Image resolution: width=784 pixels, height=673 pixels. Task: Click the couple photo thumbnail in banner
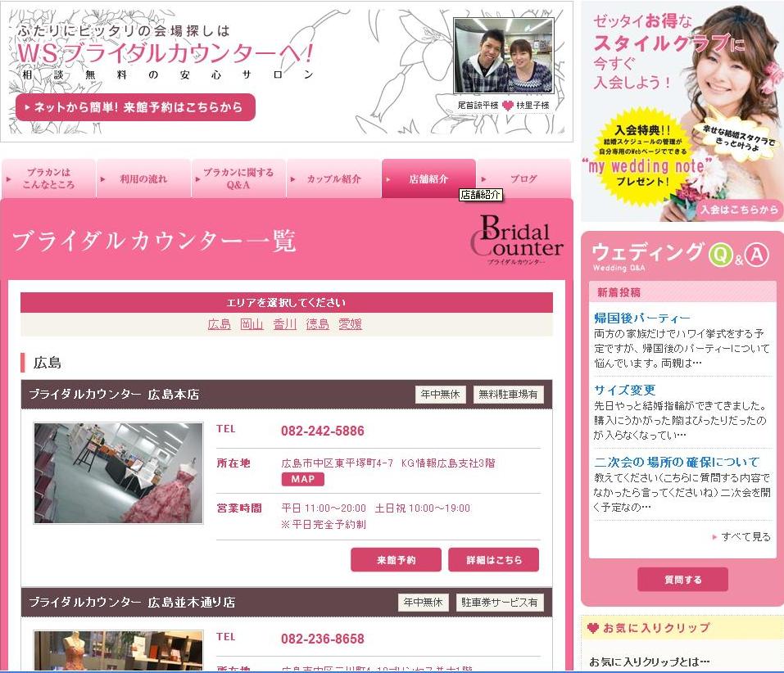coord(504,56)
